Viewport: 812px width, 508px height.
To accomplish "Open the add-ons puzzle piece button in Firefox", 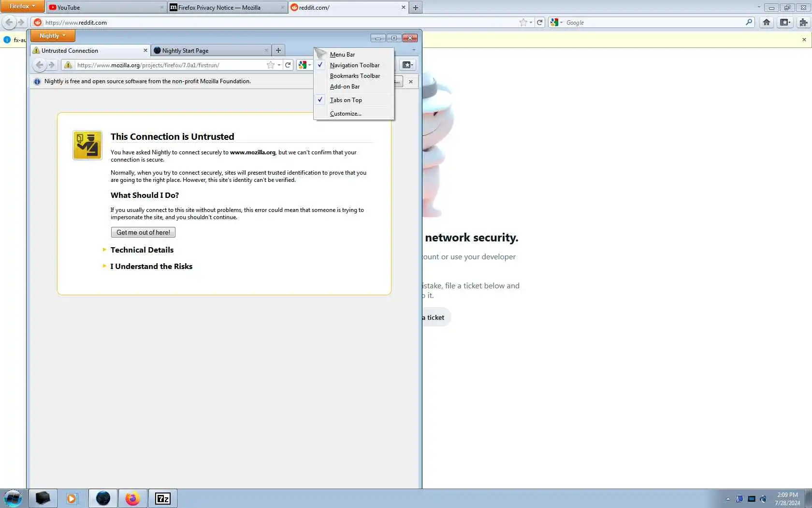I will pos(804,22).
